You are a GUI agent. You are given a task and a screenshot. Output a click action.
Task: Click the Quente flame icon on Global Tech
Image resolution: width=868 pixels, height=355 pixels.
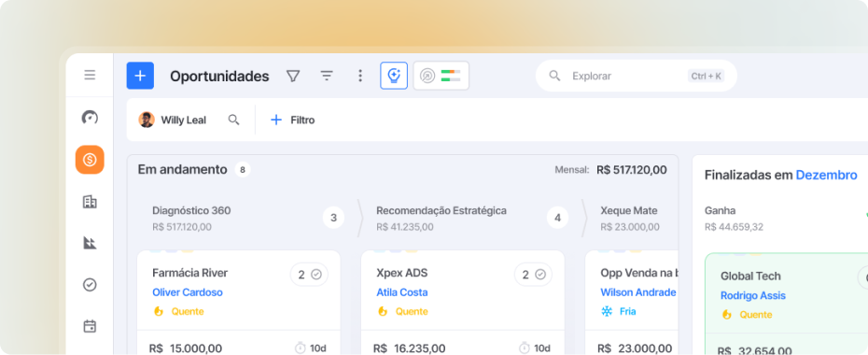click(727, 315)
